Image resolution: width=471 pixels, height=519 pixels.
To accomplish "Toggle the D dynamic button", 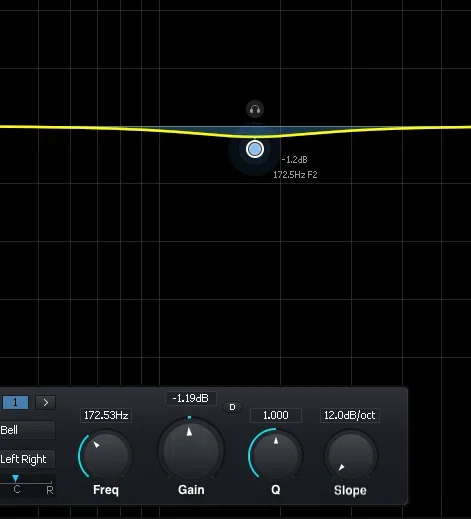I will click(232, 407).
